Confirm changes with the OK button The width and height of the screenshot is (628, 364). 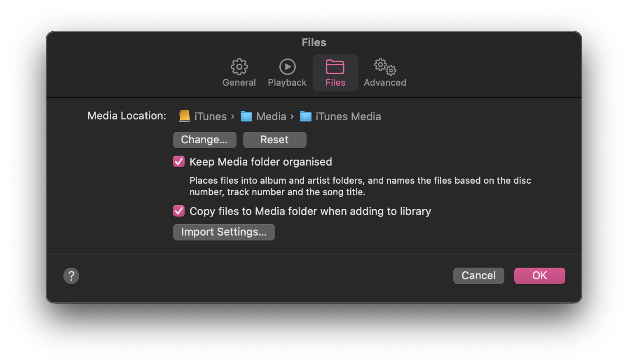tap(539, 276)
